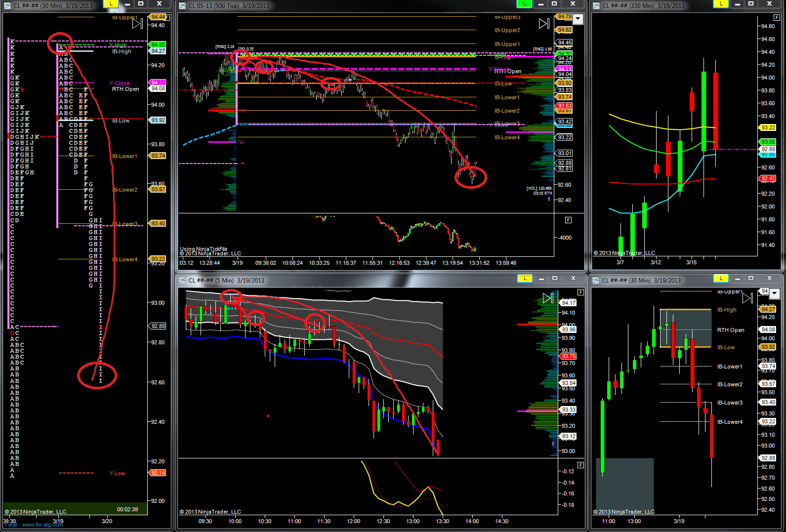The width and height of the screenshot is (786, 532).
Task: Click the 'RTH Open' label in the 30 Min TPO chart
Action: pos(125,89)
